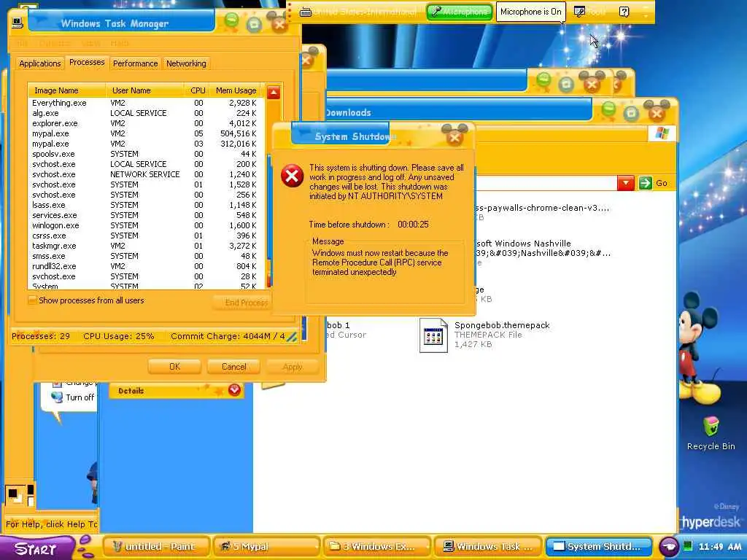
Task: Click the System Shutdown error icon
Action: point(292,176)
